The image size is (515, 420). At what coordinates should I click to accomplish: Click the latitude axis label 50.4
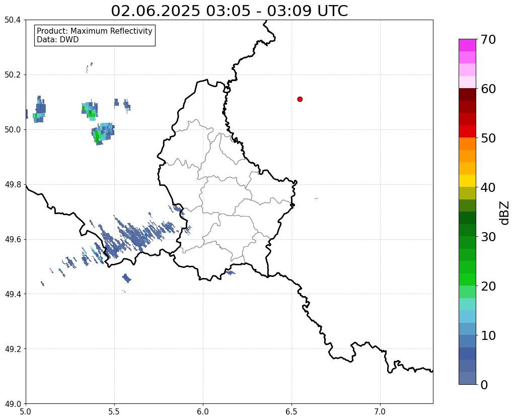[x=13, y=20]
